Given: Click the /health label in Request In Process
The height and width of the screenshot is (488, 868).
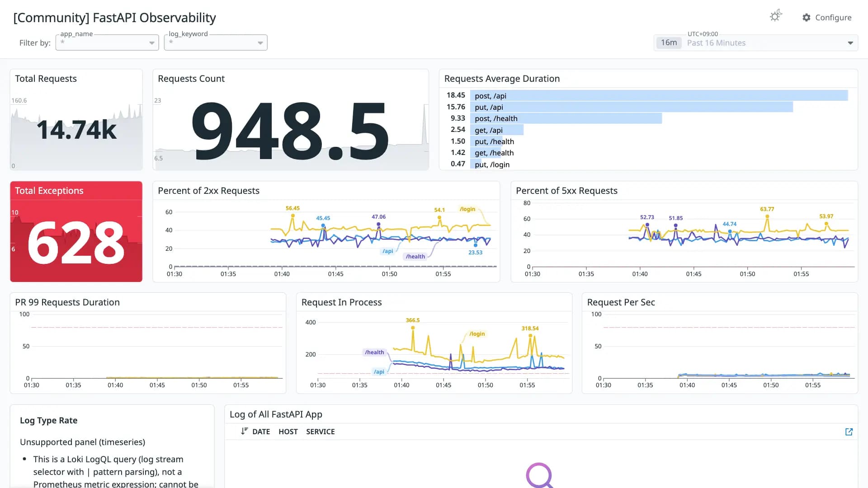Looking at the screenshot, I should [x=374, y=352].
